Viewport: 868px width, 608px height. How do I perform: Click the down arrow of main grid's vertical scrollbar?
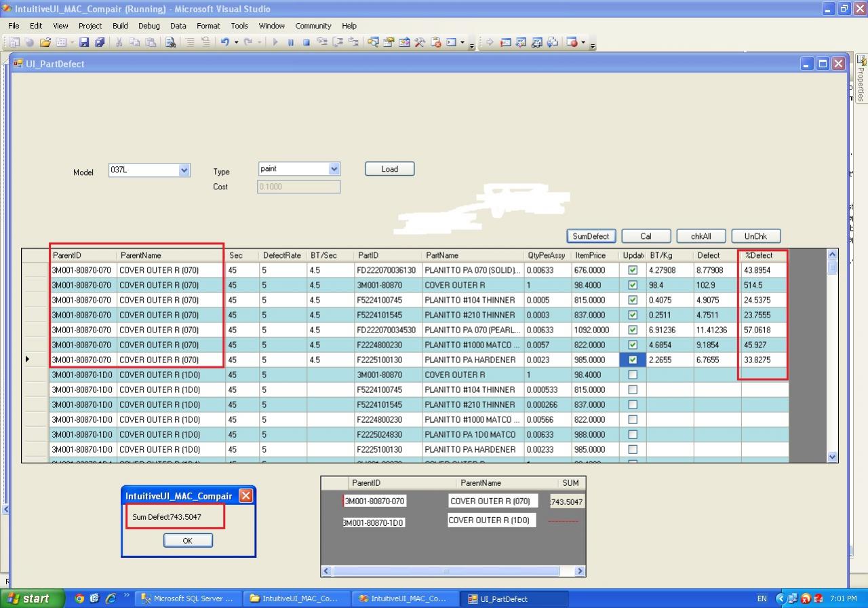pos(833,457)
